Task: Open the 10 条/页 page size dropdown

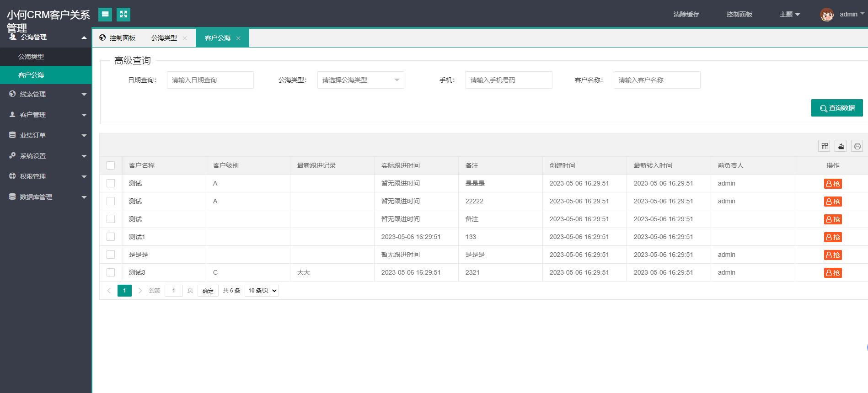Action: pyautogui.click(x=262, y=291)
